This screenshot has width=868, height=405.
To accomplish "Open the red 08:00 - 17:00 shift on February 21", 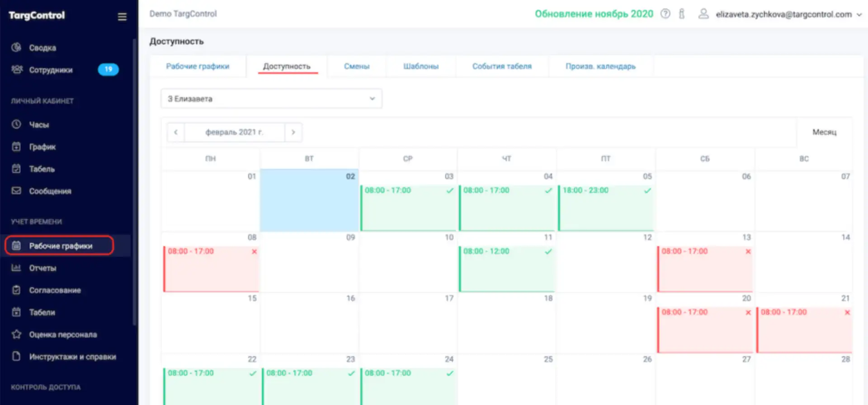I will [804, 330].
